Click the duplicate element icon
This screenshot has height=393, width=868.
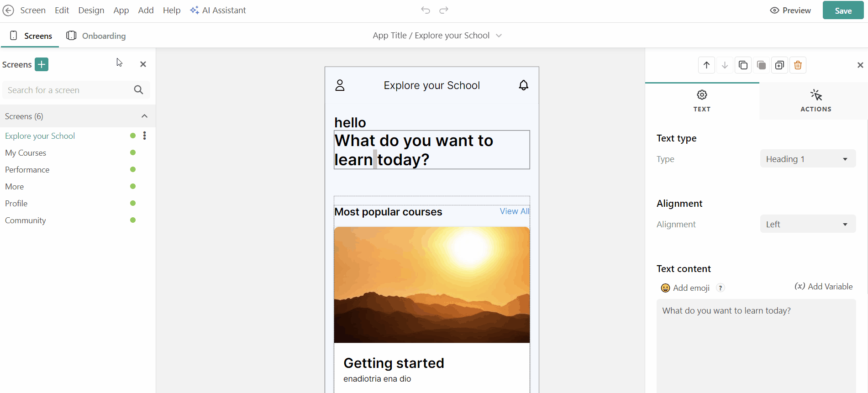pos(779,65)
